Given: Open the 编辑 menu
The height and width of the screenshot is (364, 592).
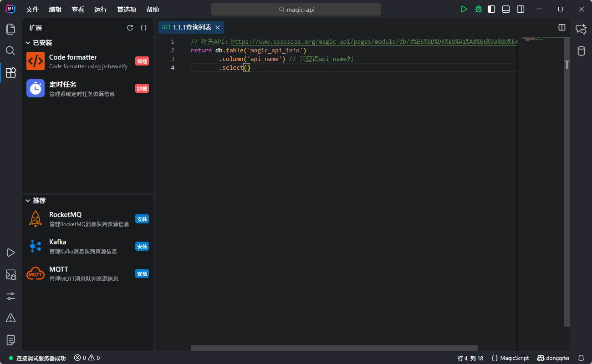Looking at the screenshot, I should [55, 10].
